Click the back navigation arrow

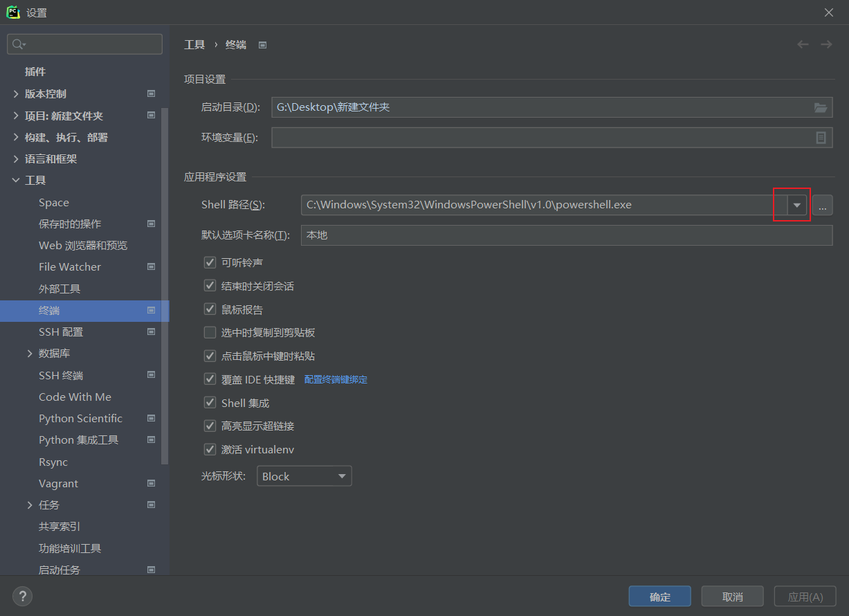point(802,44)
